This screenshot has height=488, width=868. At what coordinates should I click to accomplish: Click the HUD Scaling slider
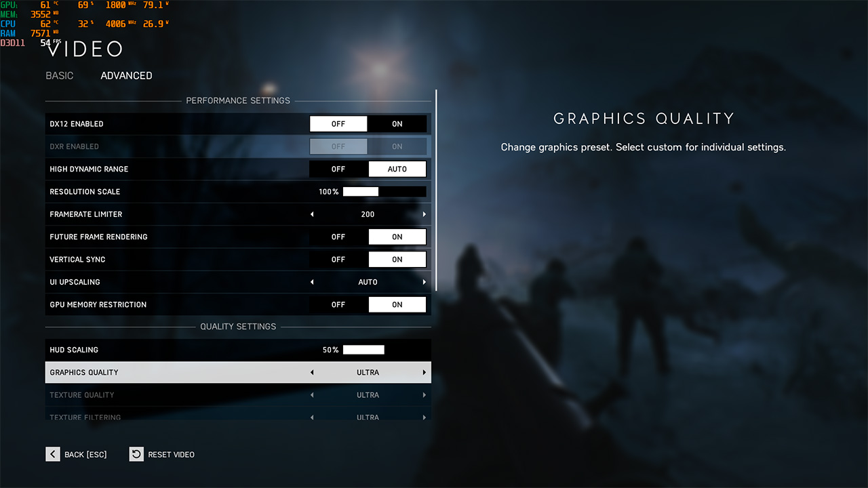(384, 350)
